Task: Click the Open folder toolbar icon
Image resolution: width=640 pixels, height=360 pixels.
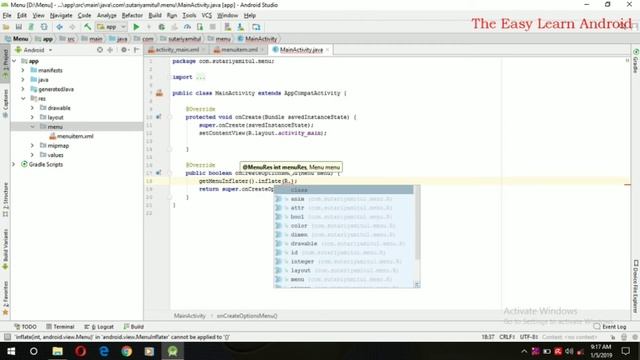Action: click(6, 27)
